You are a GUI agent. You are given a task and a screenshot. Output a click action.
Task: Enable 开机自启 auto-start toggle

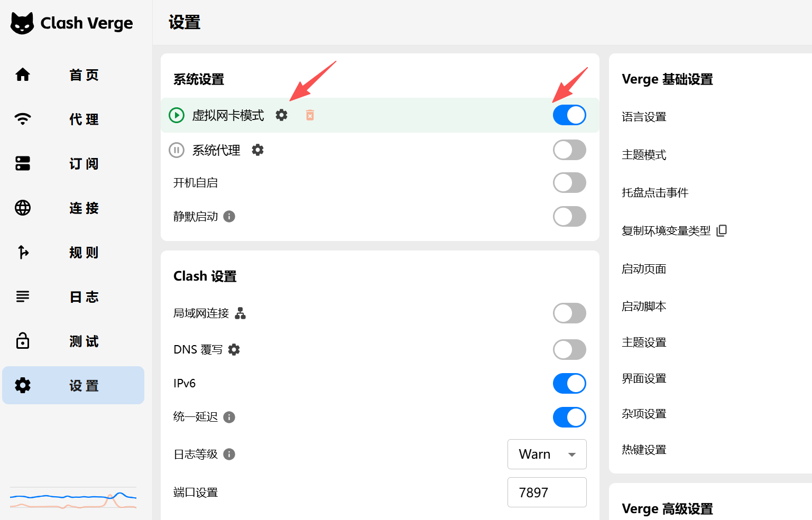(569, 183)
